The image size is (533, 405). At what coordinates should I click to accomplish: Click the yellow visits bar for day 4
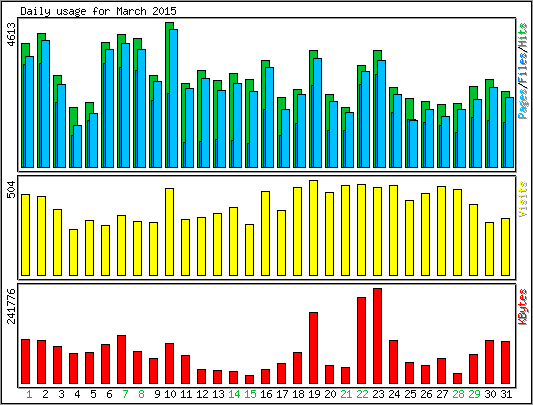coord(73,252)
